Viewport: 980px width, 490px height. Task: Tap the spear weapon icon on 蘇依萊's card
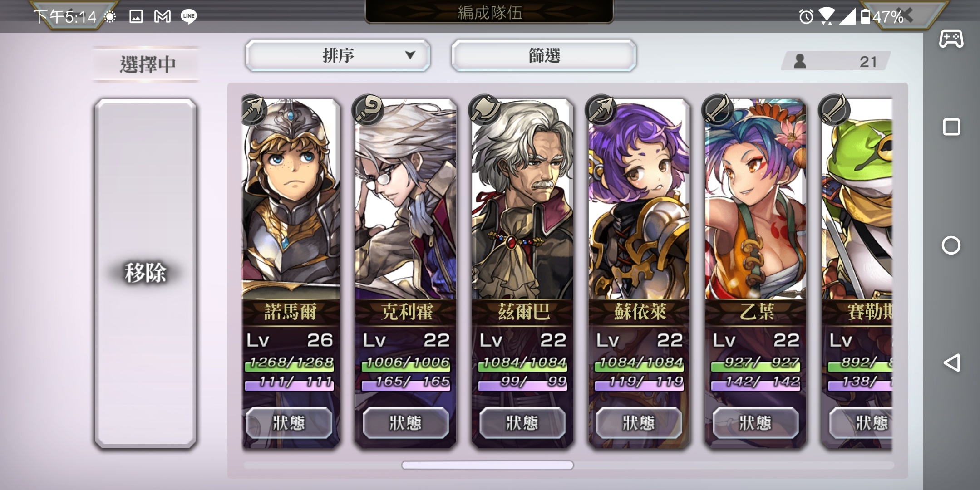point(601,109)
